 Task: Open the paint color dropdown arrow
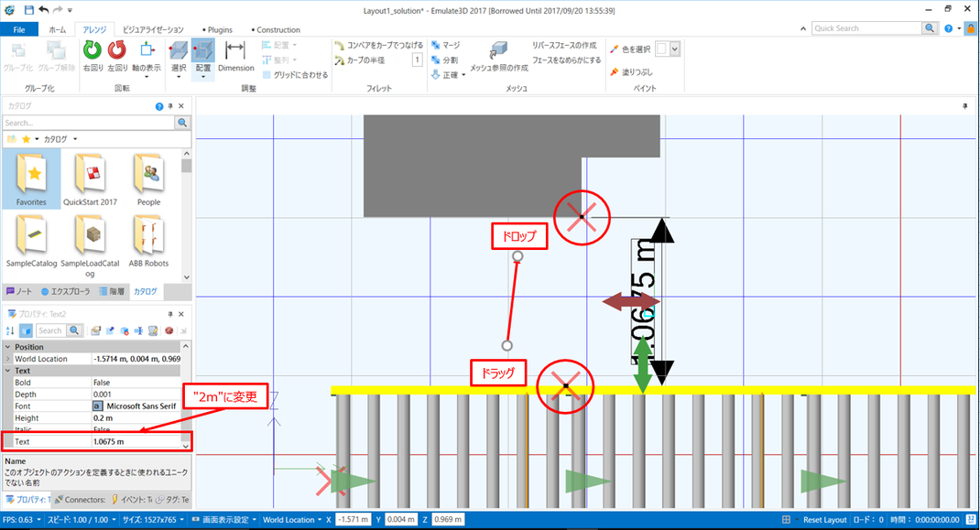tap(674, 49)
